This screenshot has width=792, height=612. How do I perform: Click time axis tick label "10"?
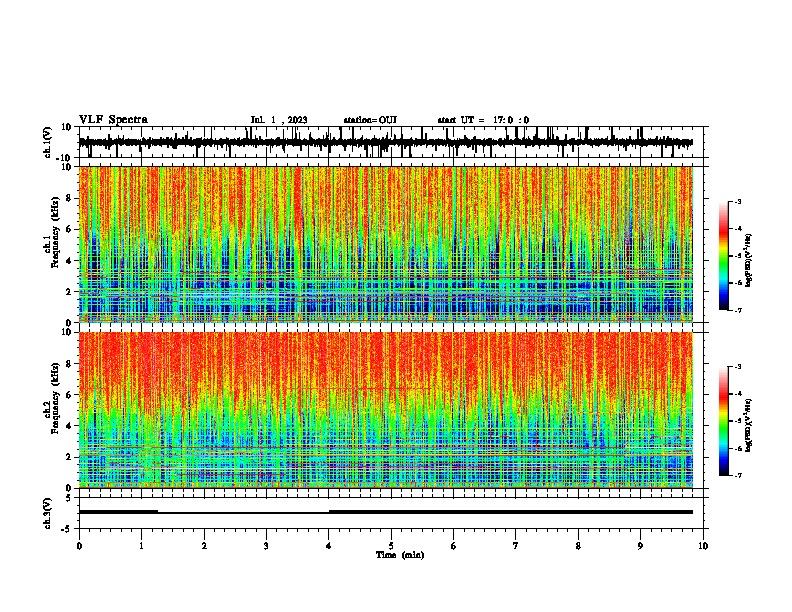(703, 546)
